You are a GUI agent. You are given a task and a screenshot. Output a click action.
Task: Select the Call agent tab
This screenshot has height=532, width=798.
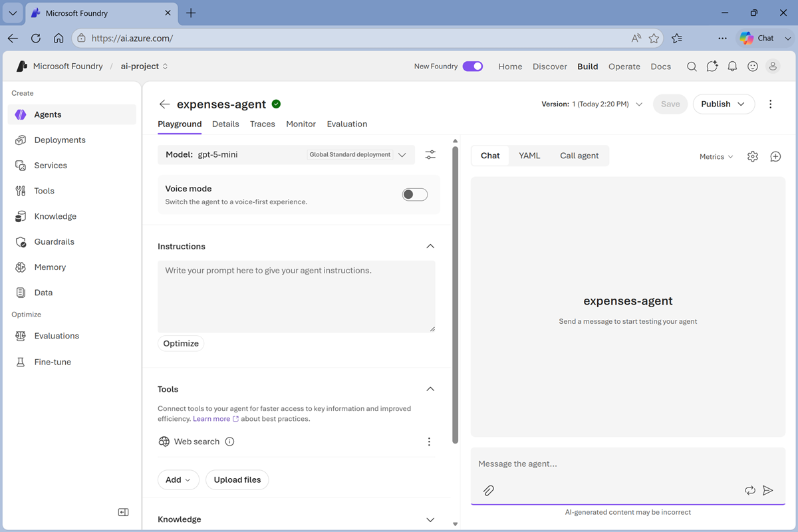(579, 156)
